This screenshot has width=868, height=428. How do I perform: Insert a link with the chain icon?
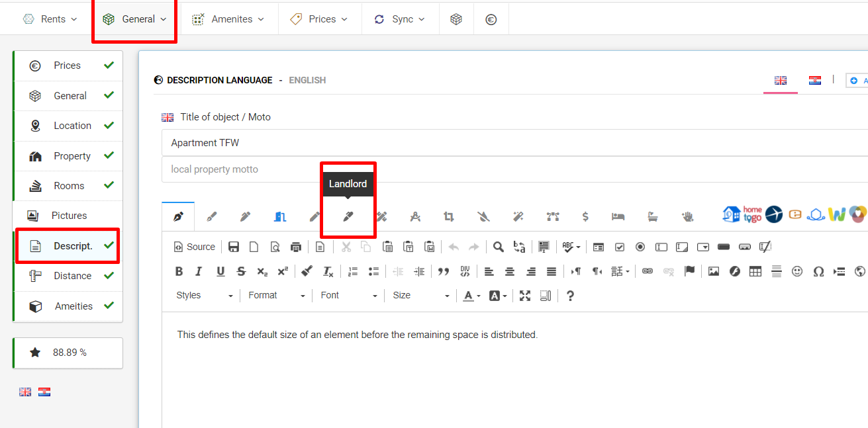coord(648,271)
